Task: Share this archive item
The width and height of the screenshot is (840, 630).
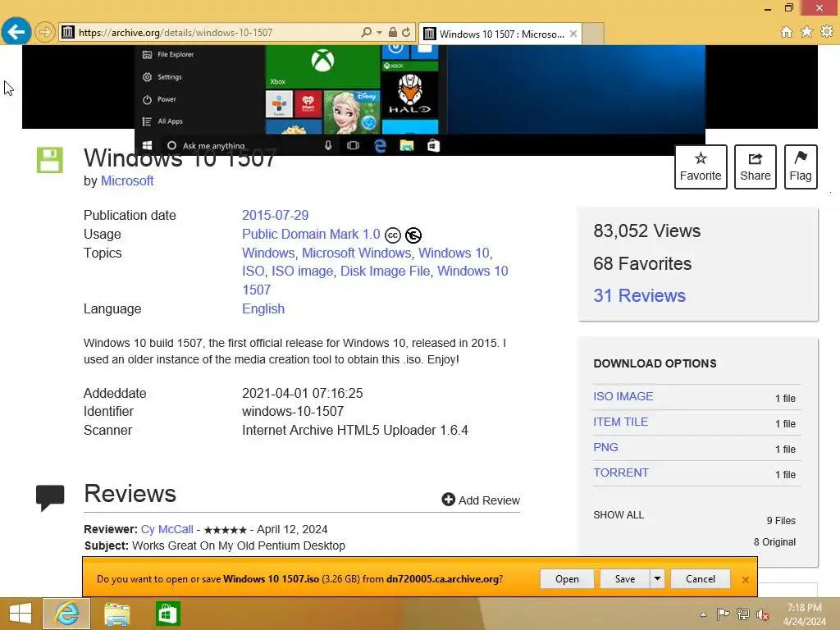Action: coord(756,167)
